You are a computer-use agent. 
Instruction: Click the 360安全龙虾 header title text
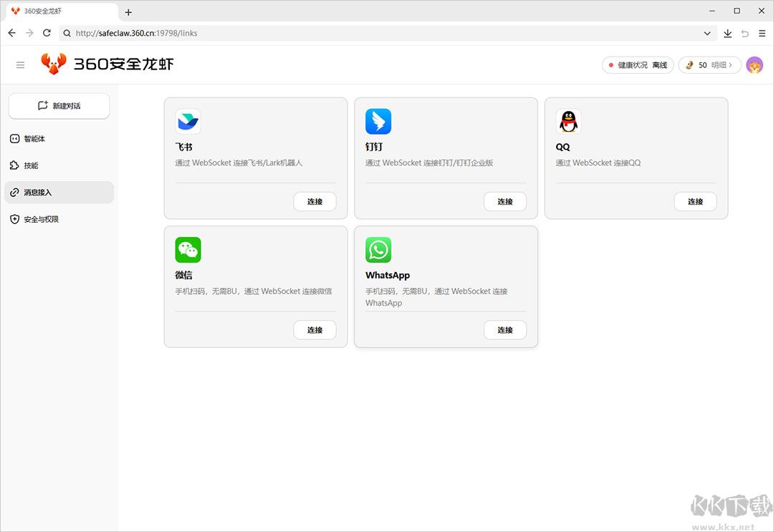point(124,64)
